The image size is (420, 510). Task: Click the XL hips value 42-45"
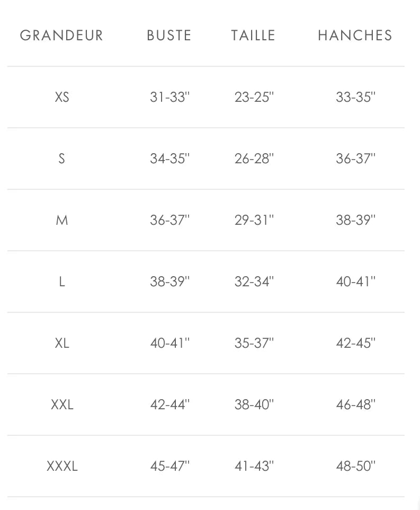point(355,343)
